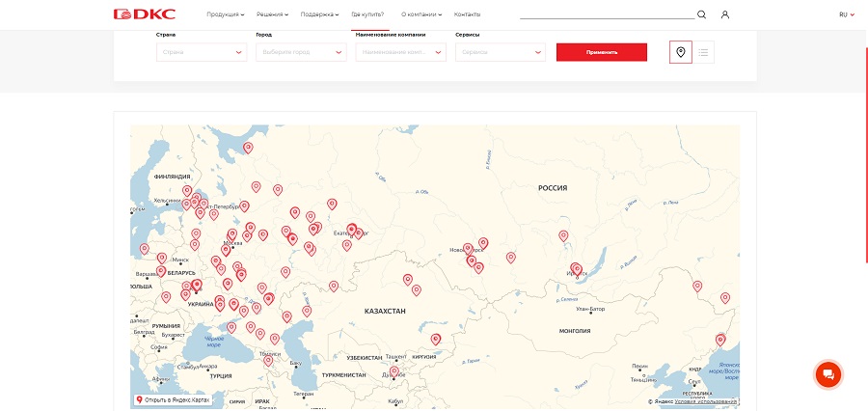Open the user account profile icon
This screenshot has width=868, height=411.
(x=725, y=14)
